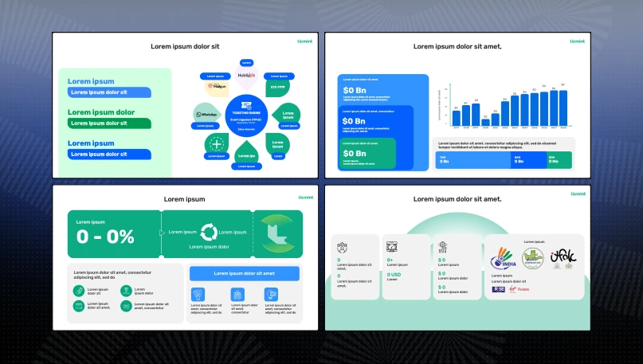Click the ticket logo emblem on green banner
This screenshot has width=643, height=364.
point(278,233)
